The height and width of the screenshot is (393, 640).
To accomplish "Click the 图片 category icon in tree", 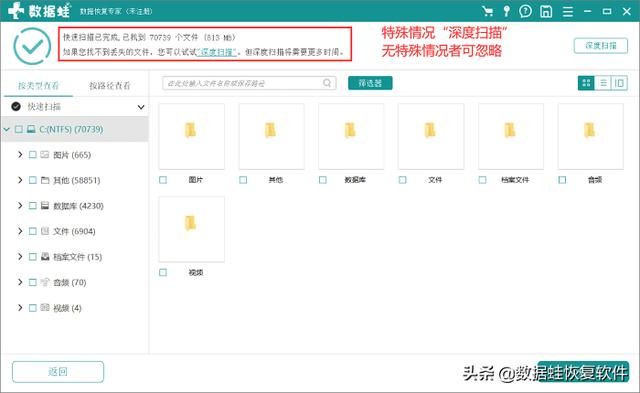I will pos(45,155).
